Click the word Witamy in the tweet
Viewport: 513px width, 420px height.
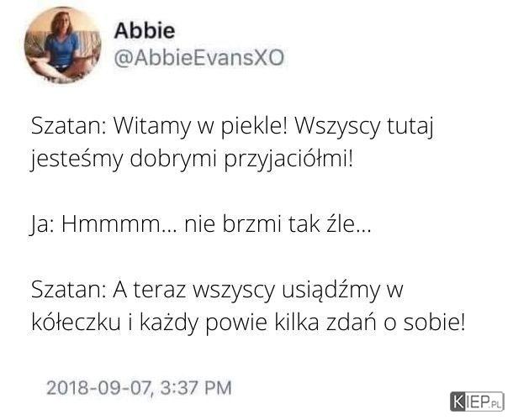(152, 127)
